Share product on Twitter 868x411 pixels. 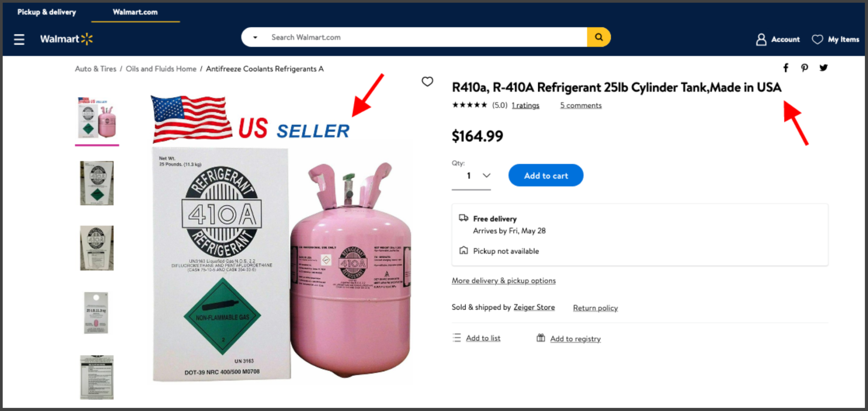coord(823,68)
